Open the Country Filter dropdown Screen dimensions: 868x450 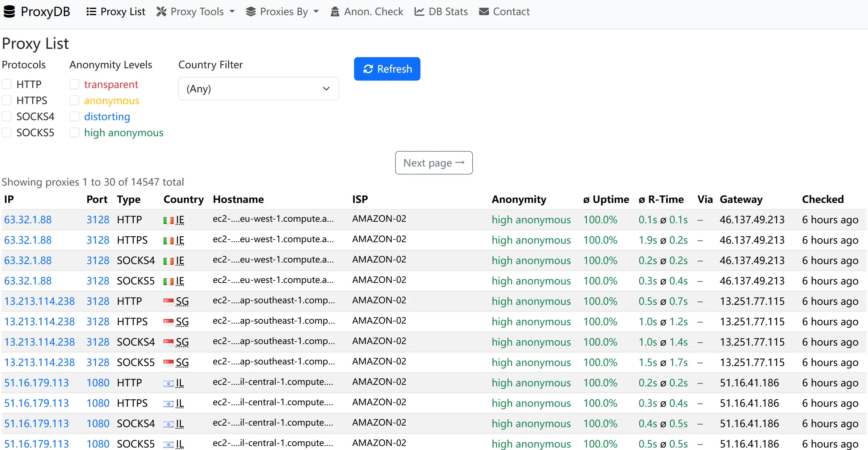pyautogui.click(x=258, y=89)
